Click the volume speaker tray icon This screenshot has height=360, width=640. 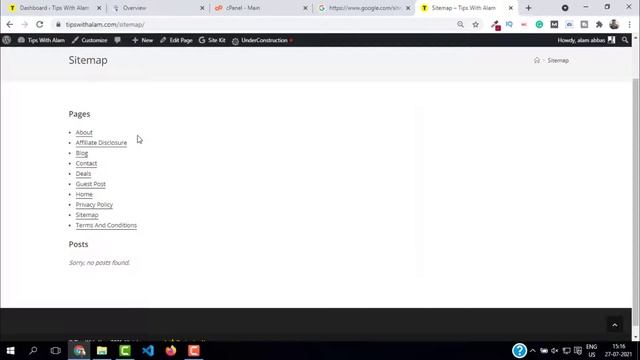pos(555,351)
